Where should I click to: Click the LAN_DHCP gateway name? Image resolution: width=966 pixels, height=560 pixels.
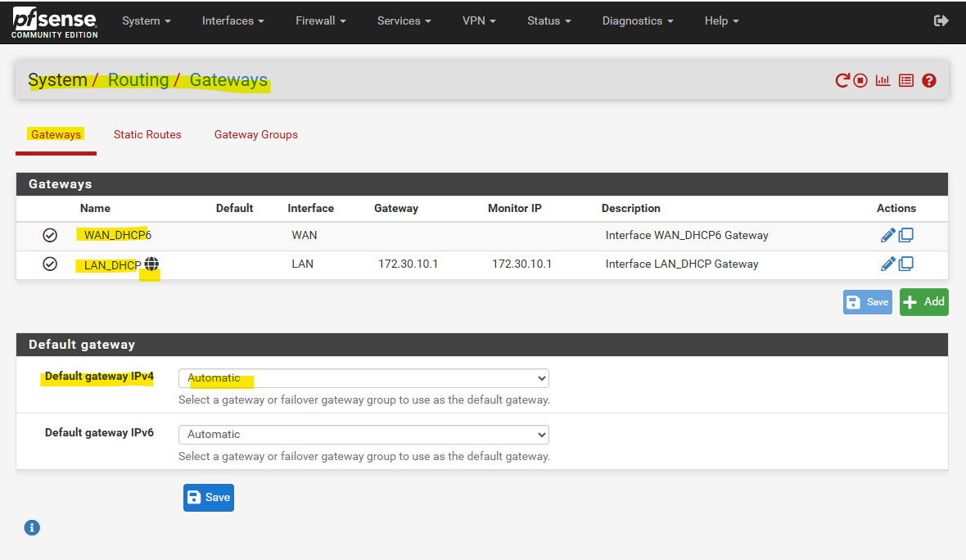click(113, 265)
